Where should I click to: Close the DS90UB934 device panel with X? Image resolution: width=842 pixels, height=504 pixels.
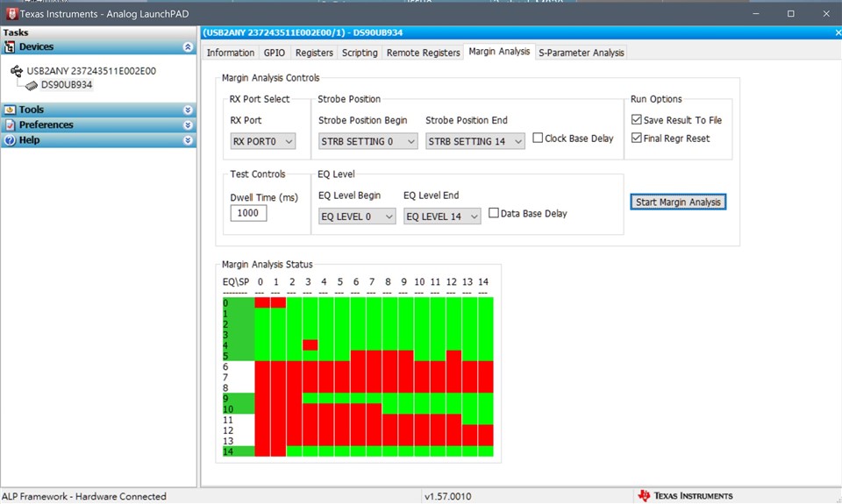[838, 32]
